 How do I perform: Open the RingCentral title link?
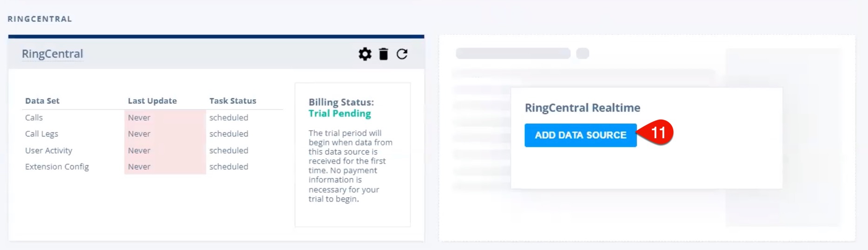(x=53, y=54)
